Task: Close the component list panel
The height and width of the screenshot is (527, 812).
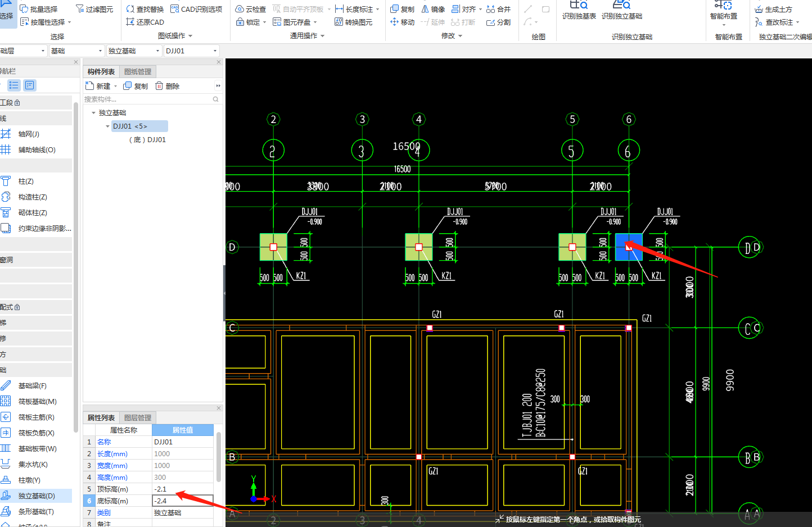Action: coord(219,62)
